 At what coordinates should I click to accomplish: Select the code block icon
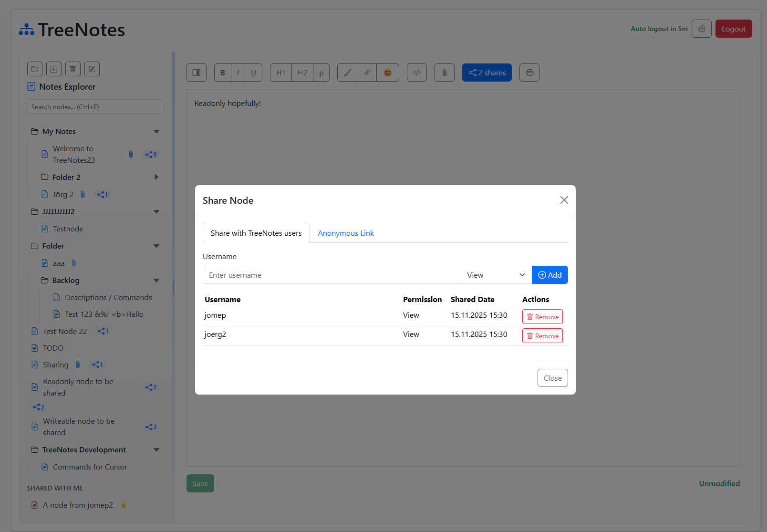coord(416,72)
